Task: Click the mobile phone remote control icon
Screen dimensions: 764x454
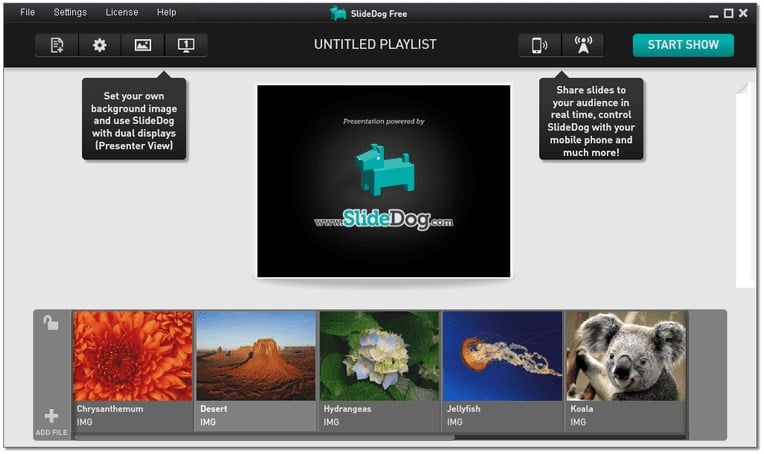Action: pos(539,45)
